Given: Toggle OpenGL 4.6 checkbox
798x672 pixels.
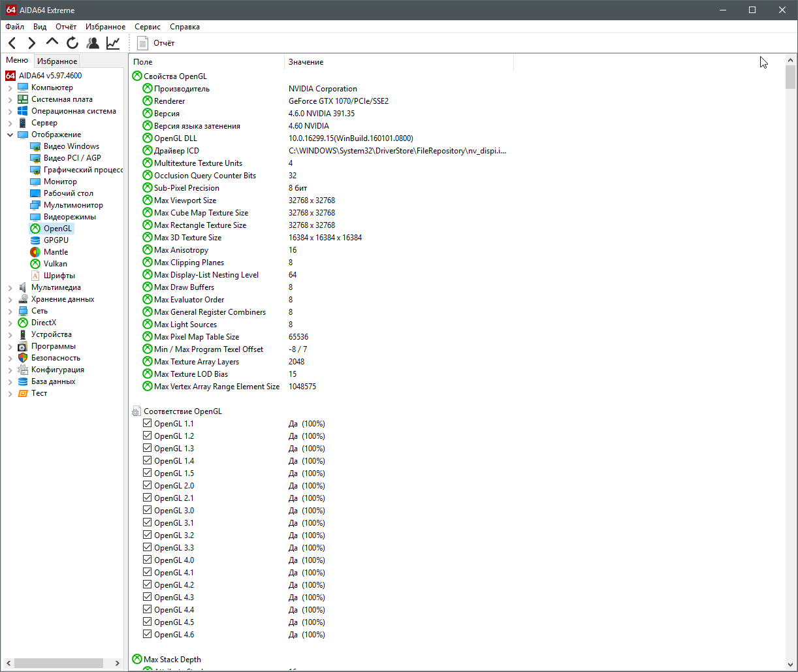Looking at the screenshot, I should [x=147, y=634].
